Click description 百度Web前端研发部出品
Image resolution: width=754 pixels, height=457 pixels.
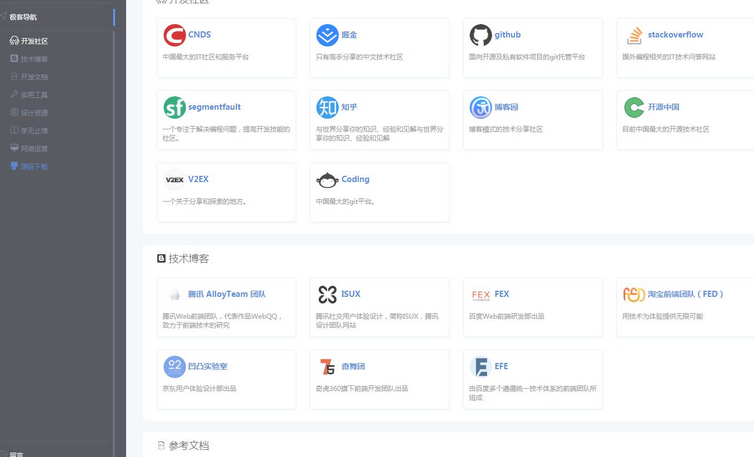pos(506,316)
